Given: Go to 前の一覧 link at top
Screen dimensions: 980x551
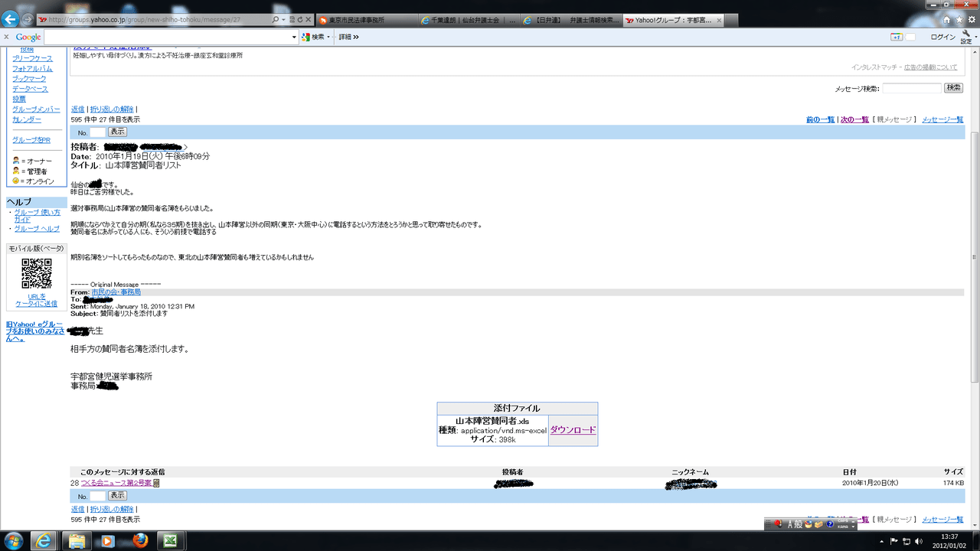Looking at the screenshot, I should pos(820,119).
